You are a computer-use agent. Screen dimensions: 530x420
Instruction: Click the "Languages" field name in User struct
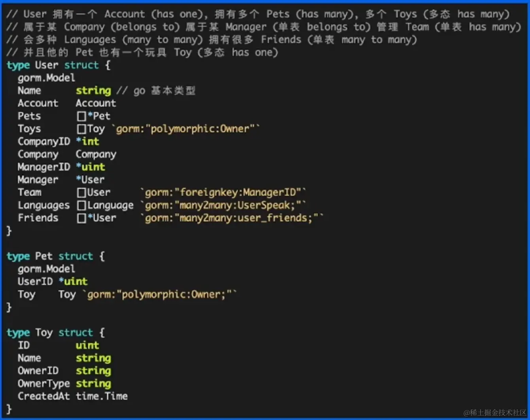(x=44, y=205)
